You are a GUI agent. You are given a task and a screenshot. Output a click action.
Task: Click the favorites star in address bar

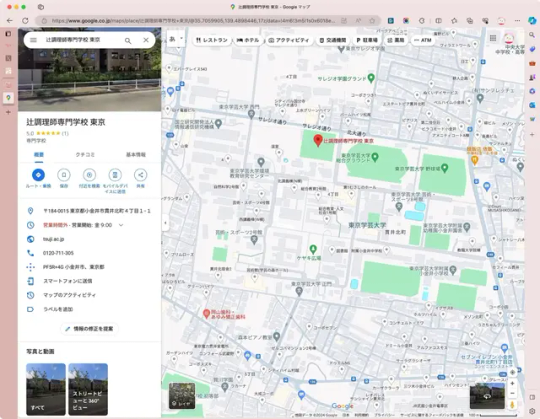[x=372, y=21]
